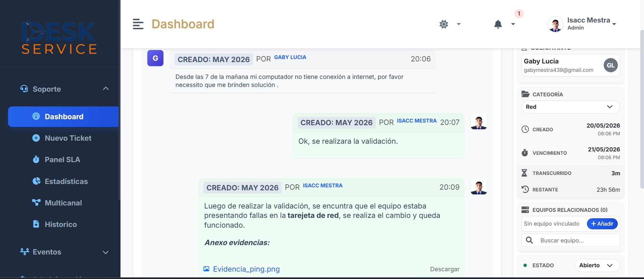Open Historico menu item

click(61, 224)
